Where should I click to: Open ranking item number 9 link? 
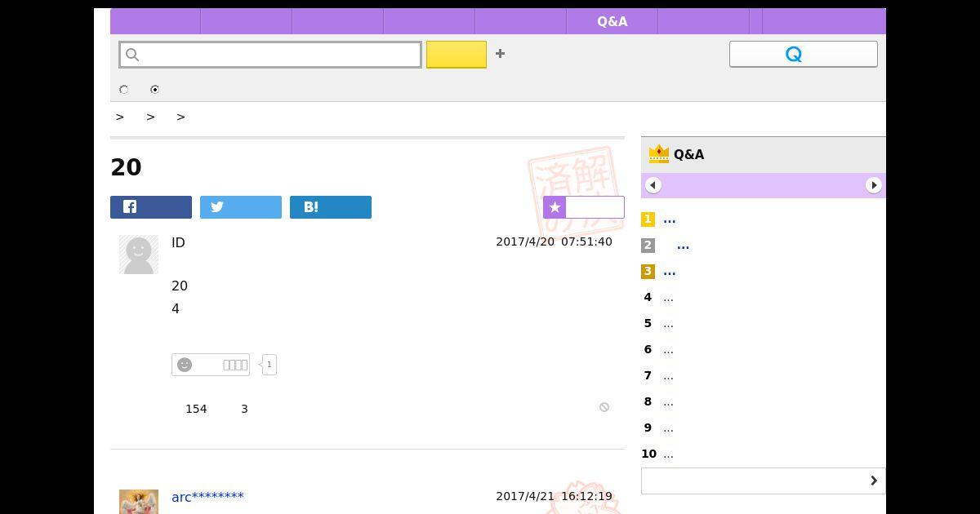click(668, 428)
